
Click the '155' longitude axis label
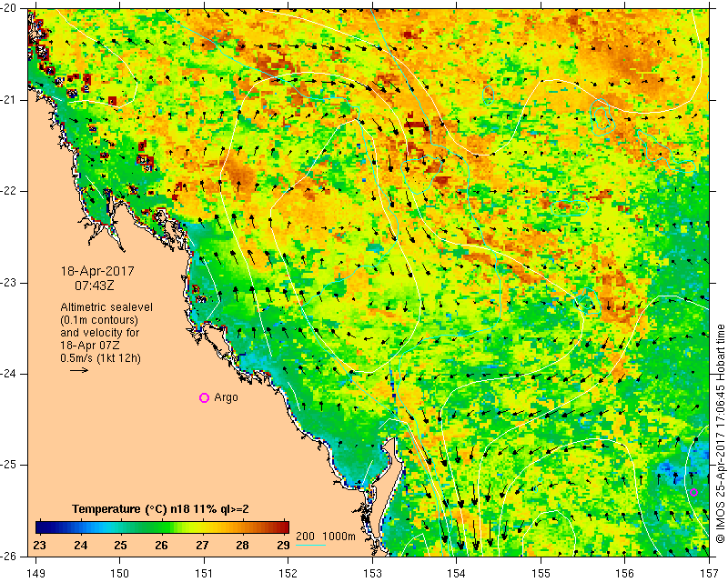[541, 574]
